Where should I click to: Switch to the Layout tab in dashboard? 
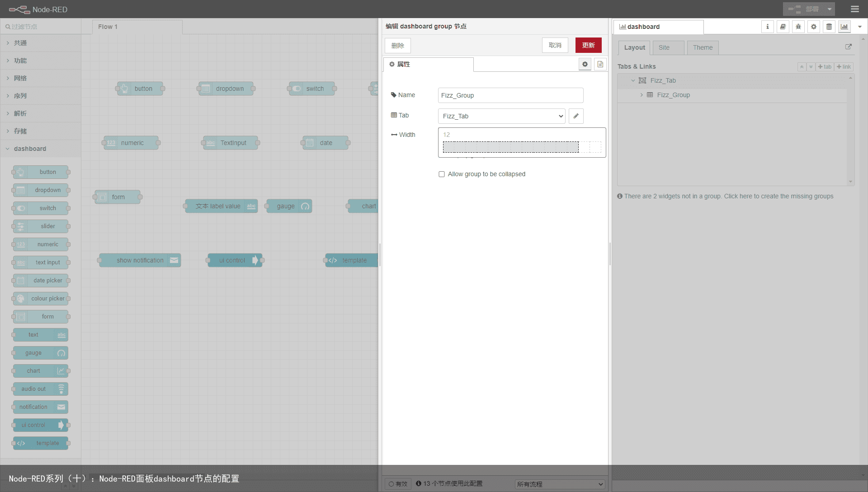634,47
